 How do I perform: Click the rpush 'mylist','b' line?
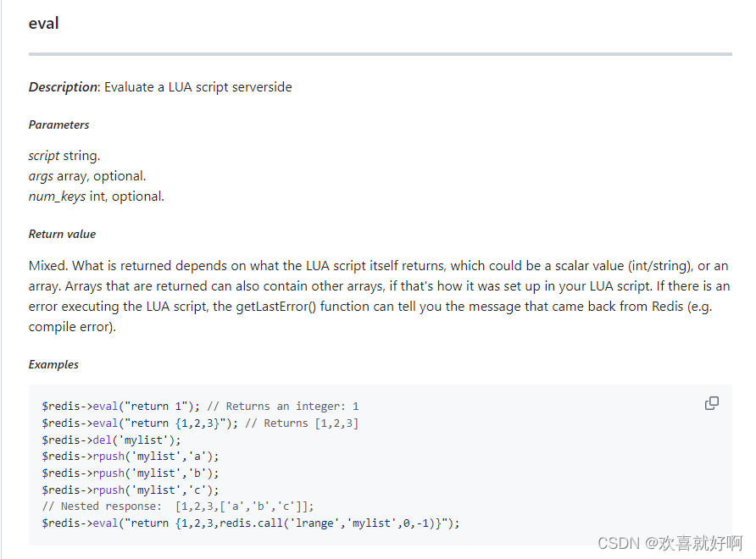tap(131, 473)
